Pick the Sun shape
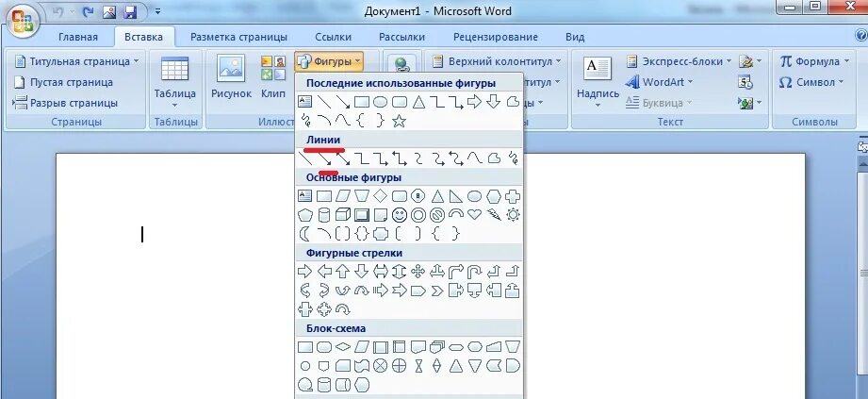Viewport: 868px width, 399px height. 513,214
